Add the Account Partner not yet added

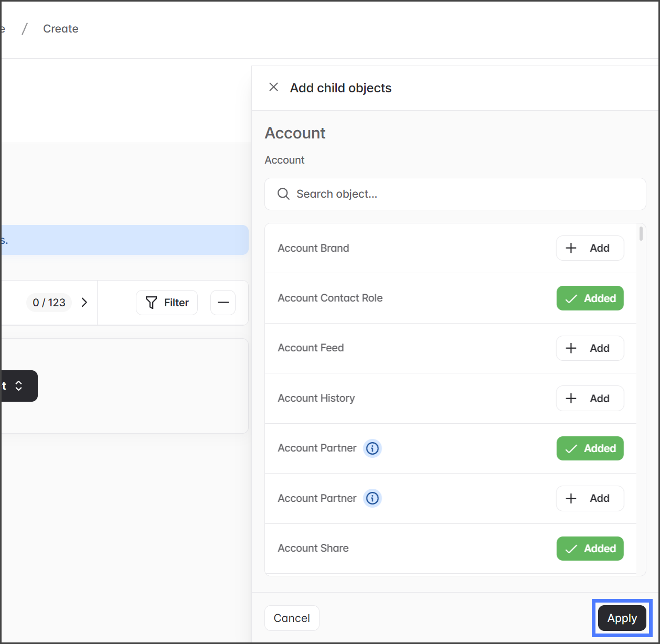590,498
